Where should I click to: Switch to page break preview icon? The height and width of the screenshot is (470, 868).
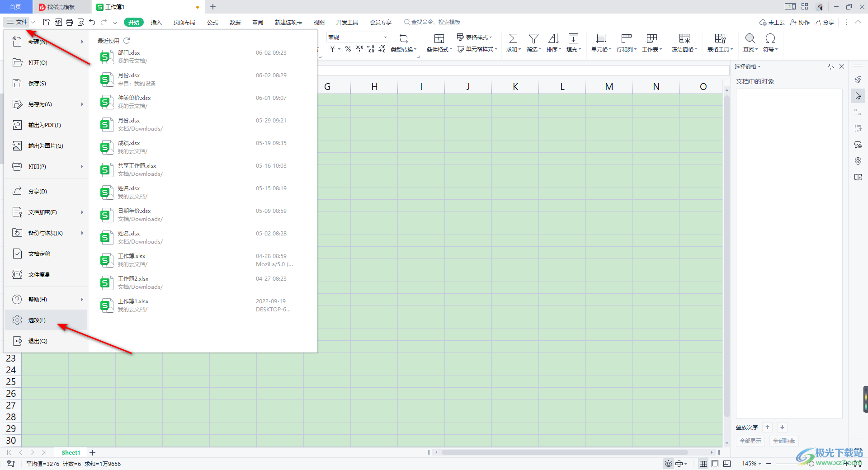click(727, 464)
